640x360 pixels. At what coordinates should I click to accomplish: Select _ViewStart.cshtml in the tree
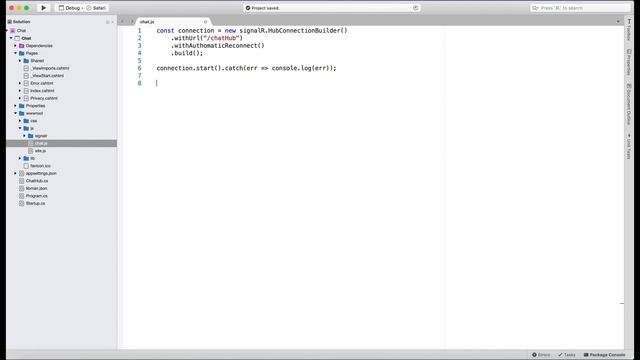click(47, 76)
